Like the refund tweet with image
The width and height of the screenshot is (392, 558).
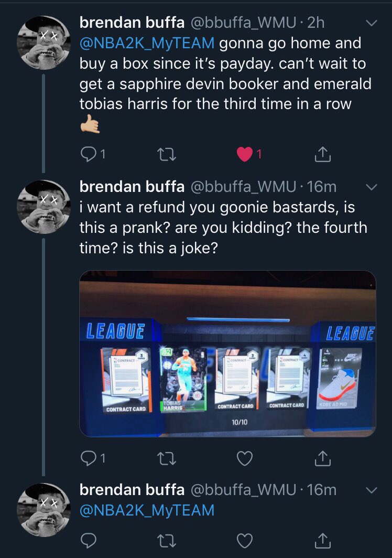(x=245, y=458)
